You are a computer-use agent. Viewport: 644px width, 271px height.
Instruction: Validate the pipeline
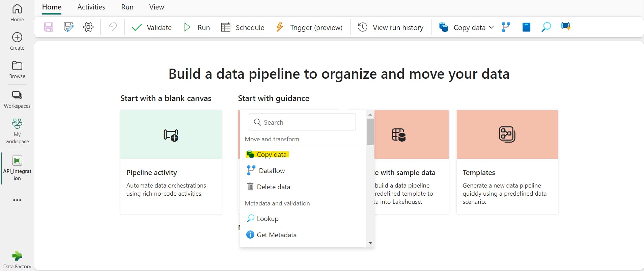(x=151, y=27)
